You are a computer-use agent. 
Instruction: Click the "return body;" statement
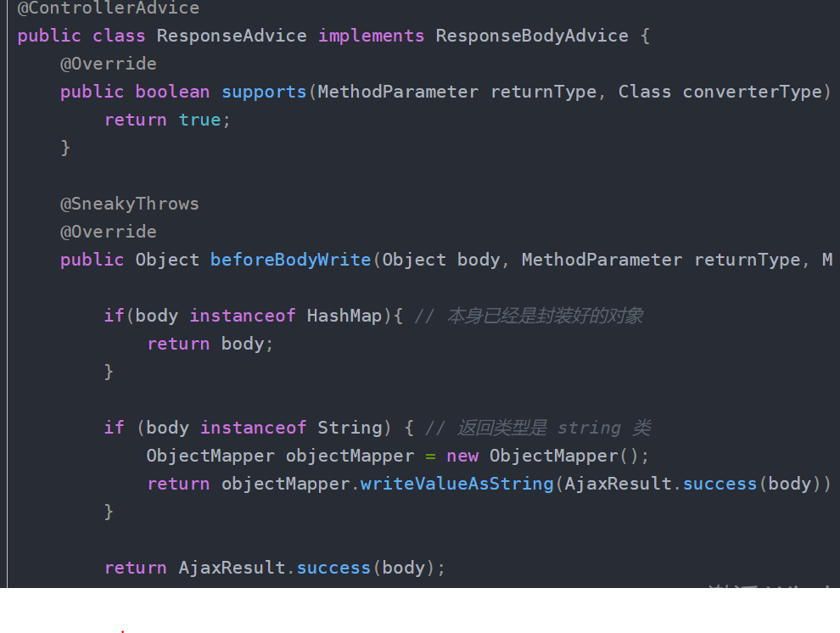pyautogui.click(x=210, y=344)
